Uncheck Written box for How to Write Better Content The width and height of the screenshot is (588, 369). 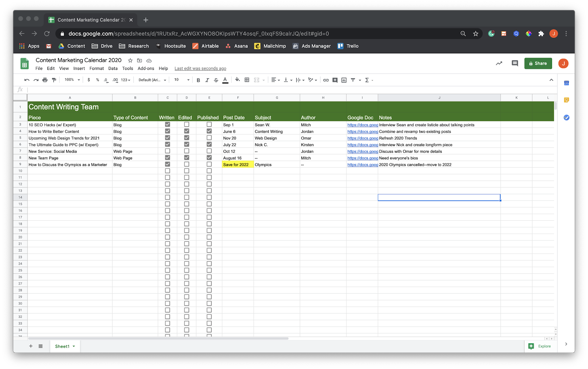click(x=168, y=131)
